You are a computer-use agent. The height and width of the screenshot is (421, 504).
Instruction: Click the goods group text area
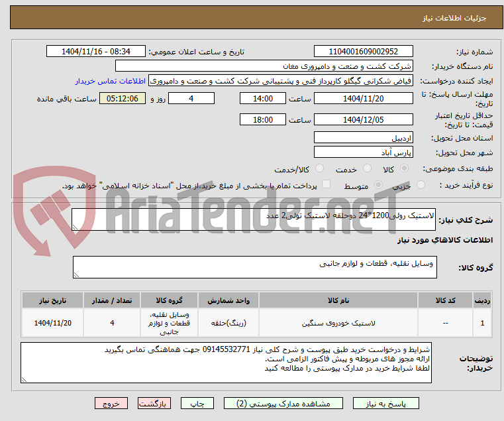pos(255,267)
